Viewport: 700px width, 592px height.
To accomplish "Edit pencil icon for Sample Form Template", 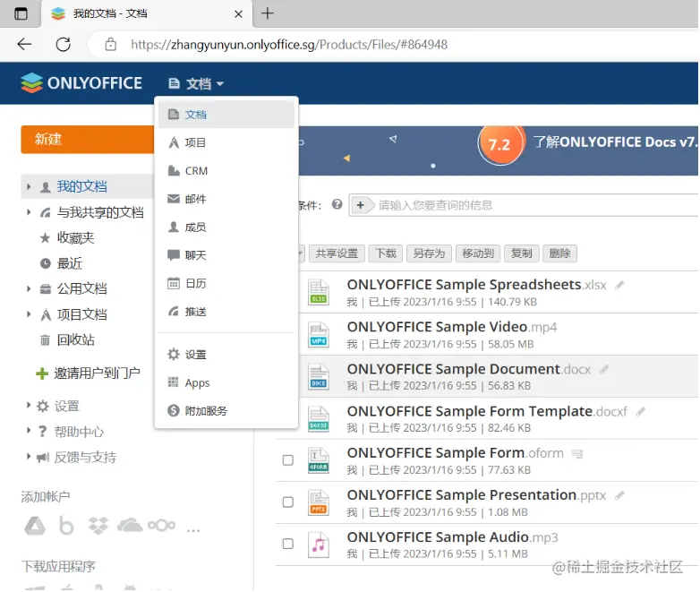I will click(641, 411).
